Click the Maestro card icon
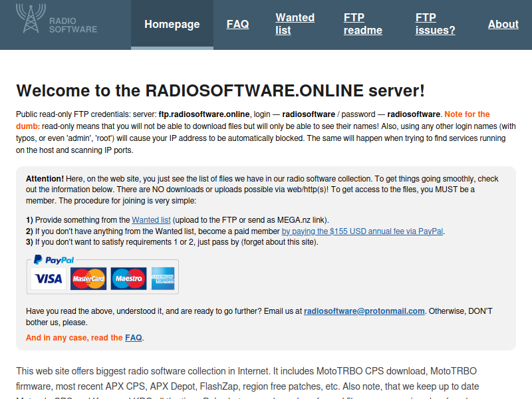This screenshot has height=399, width=532. pyautogui.click(x=128, y=279)
